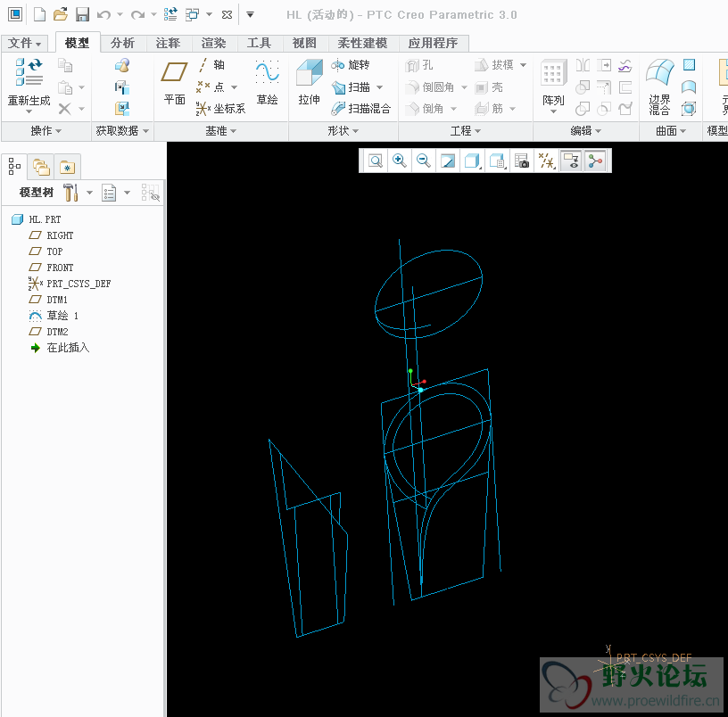
Task: Open the saved orientations icon
Action: tap(497, 161)
